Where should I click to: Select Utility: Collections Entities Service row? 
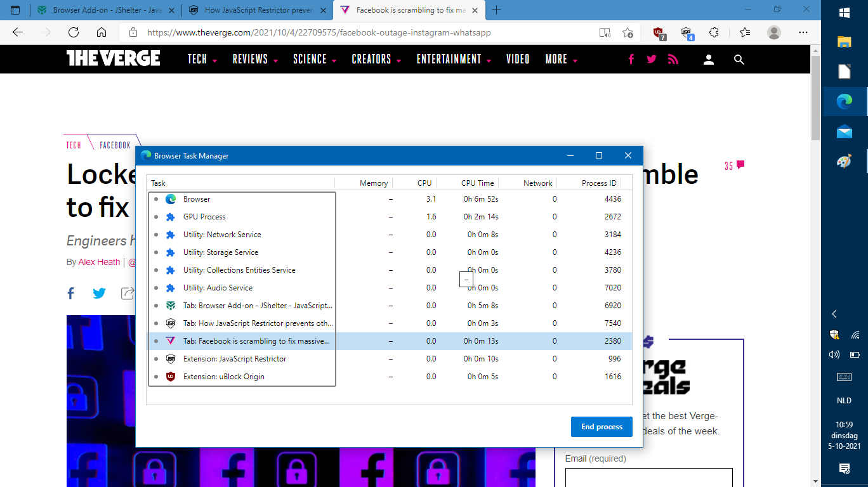coord(389,270)
